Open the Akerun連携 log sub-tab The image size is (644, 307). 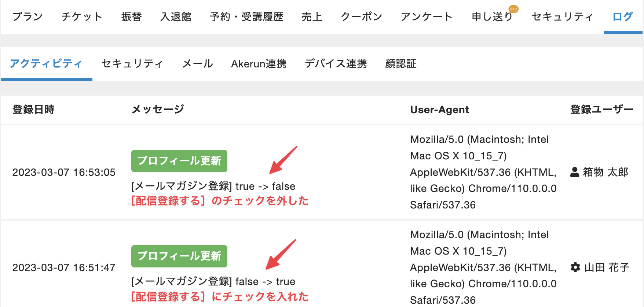(259, 64)
